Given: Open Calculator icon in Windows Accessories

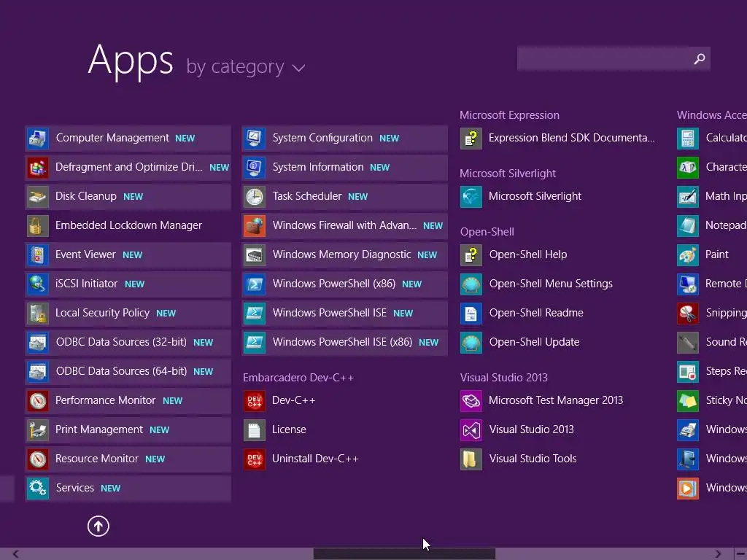Looking at the screenshot, I should [x=688, y=138].
